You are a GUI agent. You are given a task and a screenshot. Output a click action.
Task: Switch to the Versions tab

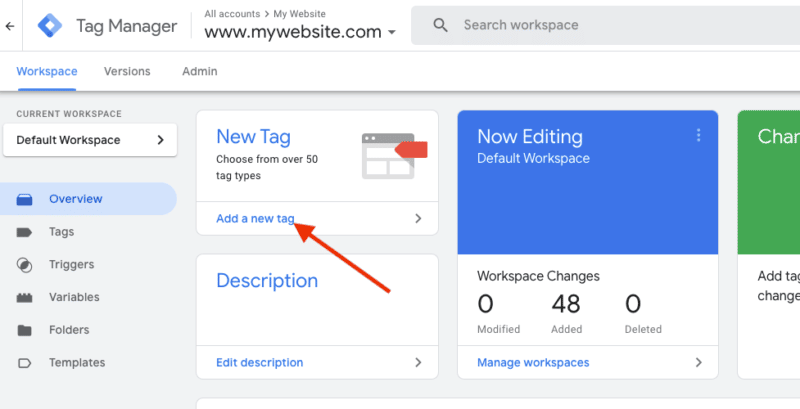pyautogui.click(x=127, y=71)
